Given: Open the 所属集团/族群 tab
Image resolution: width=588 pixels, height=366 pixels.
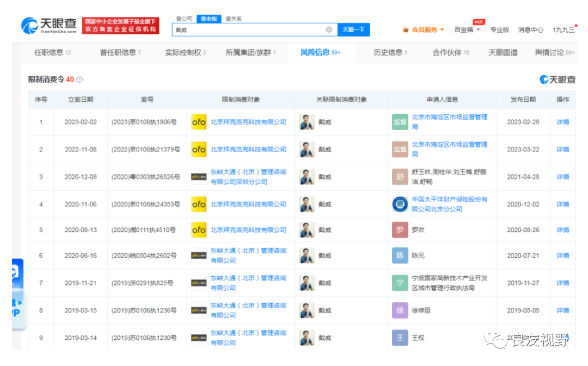Looking at the screenshot, I should click(250, 52).
